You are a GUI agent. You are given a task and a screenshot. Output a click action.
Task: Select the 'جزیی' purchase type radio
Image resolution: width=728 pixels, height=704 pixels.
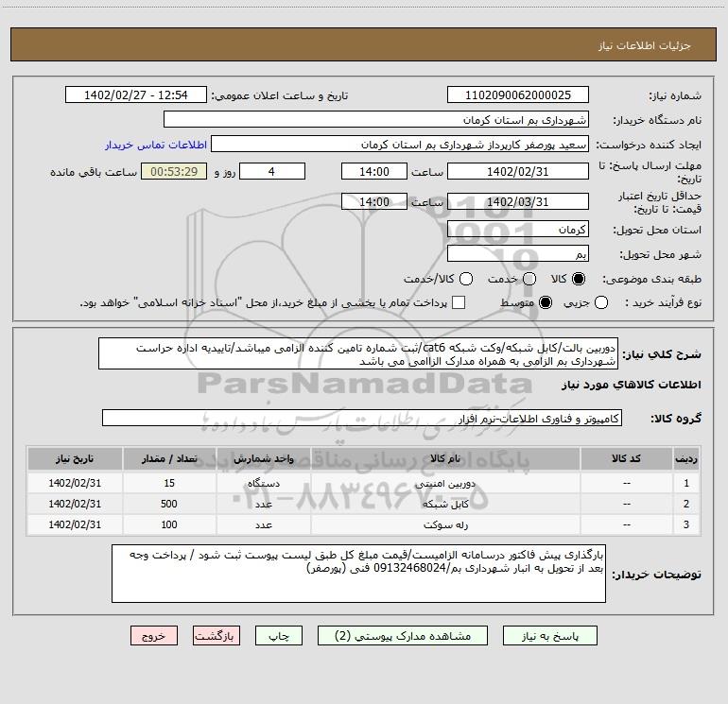600,302
